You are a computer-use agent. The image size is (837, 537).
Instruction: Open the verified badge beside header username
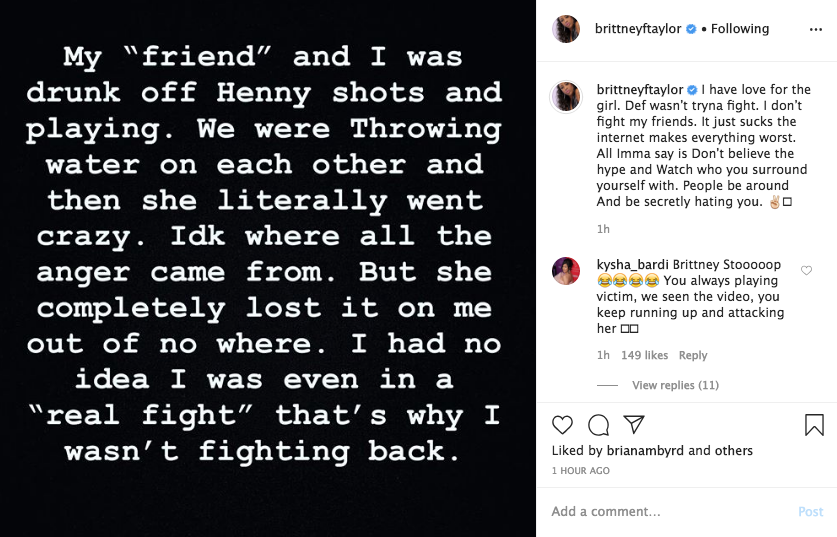point(690,29)
